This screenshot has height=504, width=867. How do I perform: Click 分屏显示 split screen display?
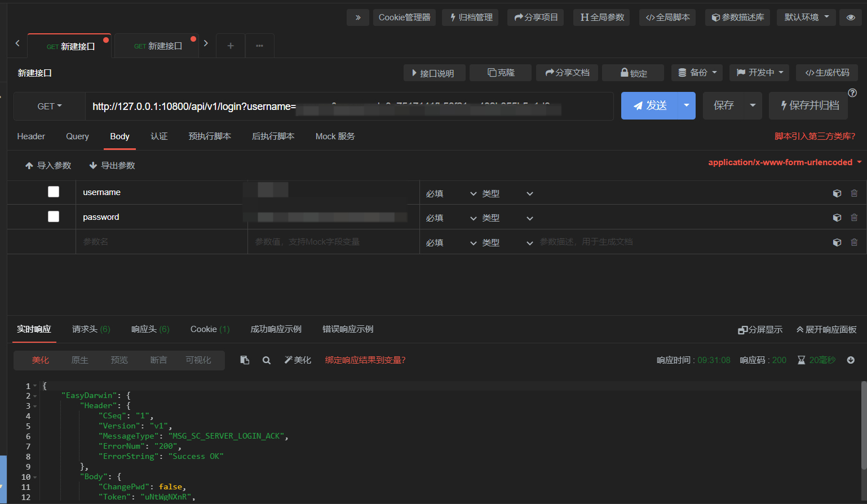[x=760, y=330]
